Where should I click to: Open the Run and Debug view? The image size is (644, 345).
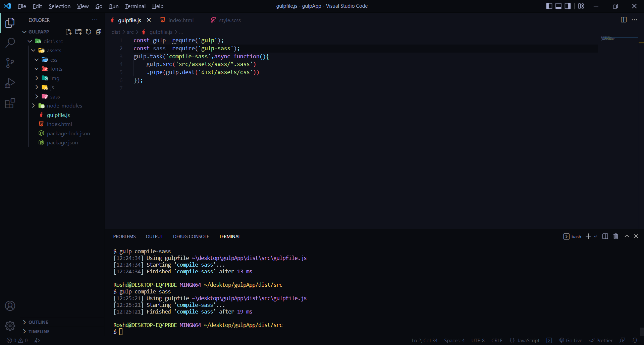point(10,83)
